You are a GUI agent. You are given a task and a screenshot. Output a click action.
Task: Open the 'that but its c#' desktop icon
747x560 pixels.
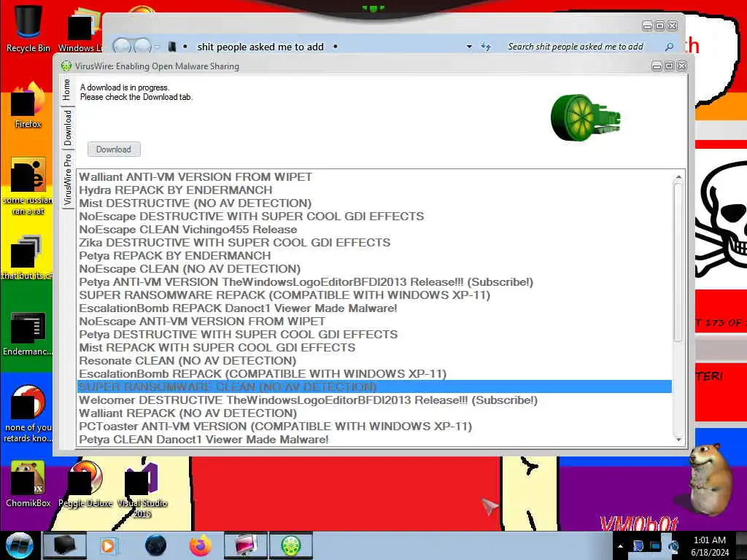26,257
